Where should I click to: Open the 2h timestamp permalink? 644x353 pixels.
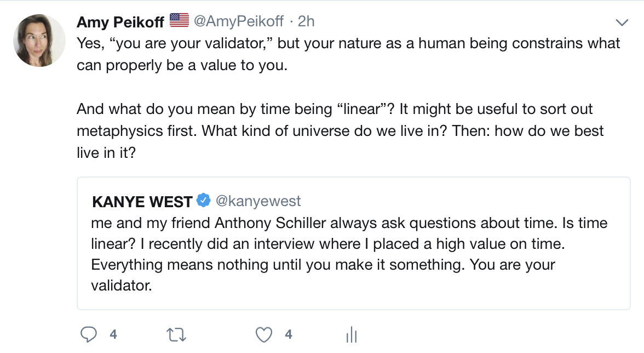coord(306,21)
